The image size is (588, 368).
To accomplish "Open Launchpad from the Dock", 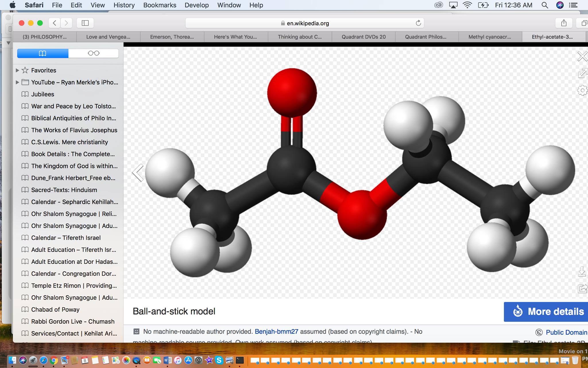I will (x=33, y=360).
